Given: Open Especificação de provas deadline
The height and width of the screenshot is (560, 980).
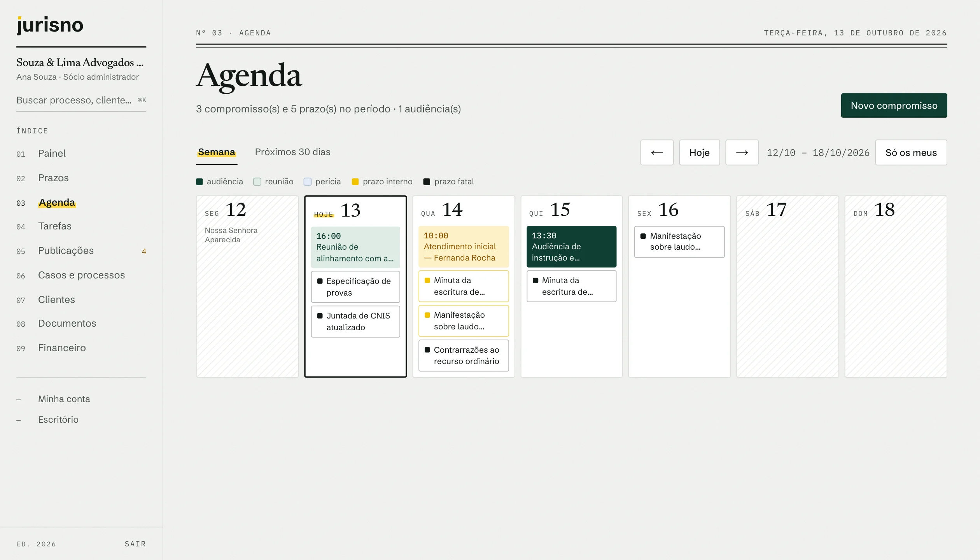Looking at the screenshot, I should tap(355, 287).
